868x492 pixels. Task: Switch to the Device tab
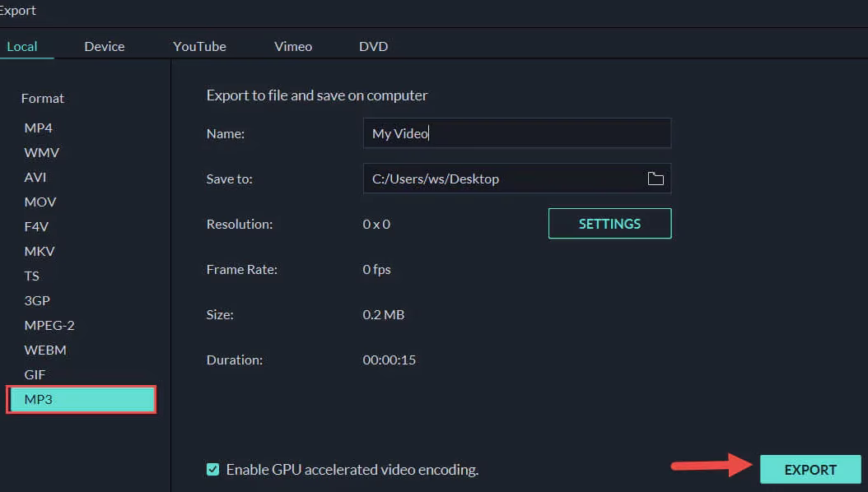(105, 46)
